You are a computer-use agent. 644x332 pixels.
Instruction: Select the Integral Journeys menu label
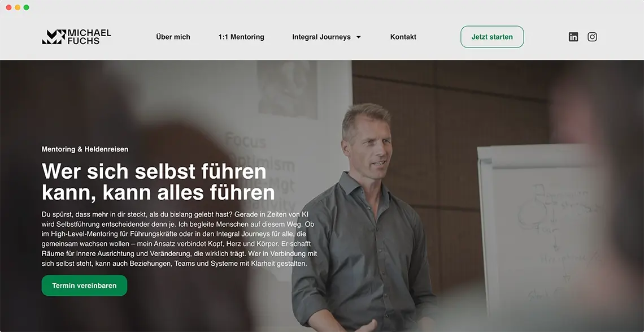pos(321,37)
